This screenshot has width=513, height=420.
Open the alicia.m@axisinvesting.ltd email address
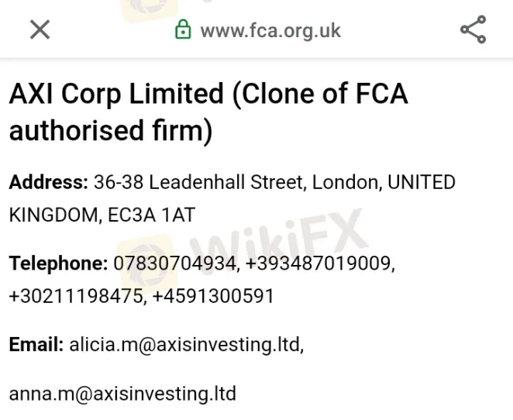pyautogui.click(x=186, y=344)
